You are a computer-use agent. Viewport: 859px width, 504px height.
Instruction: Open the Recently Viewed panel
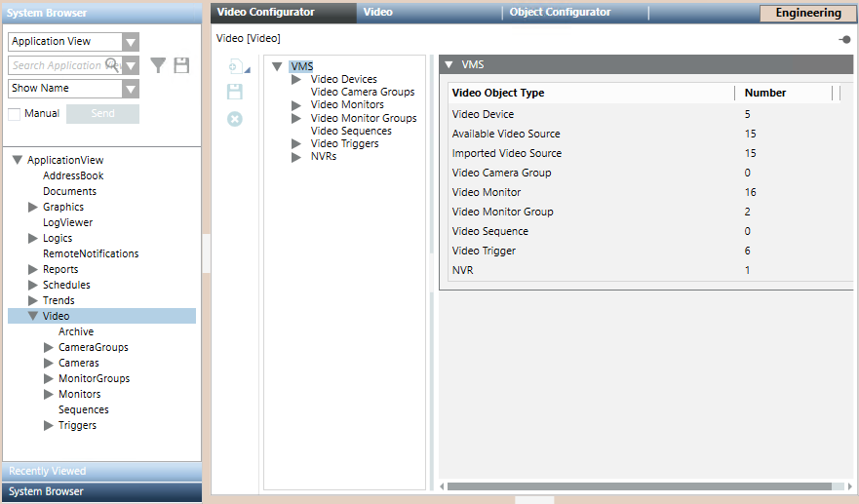coord(101,471)
